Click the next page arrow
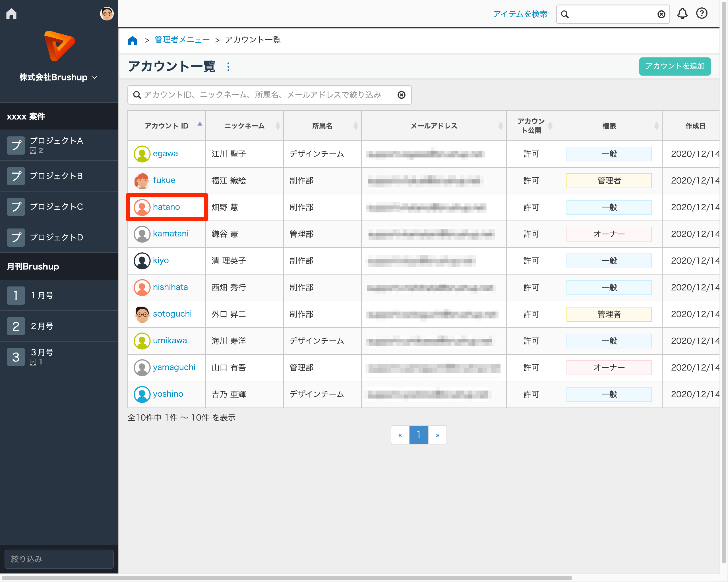Viewport: 728px width, 582px height. 437,435
